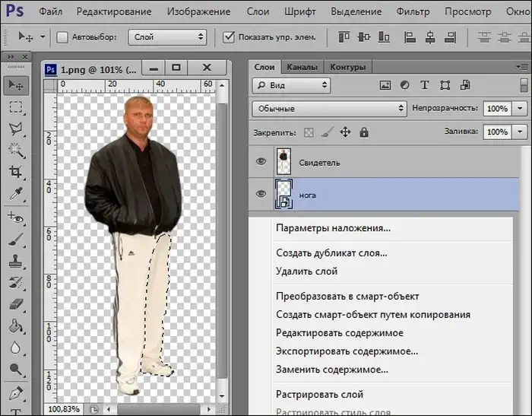Choose the Polygonal Lasso tool
This screenshot has height=416, width=532.
point(16,129)
